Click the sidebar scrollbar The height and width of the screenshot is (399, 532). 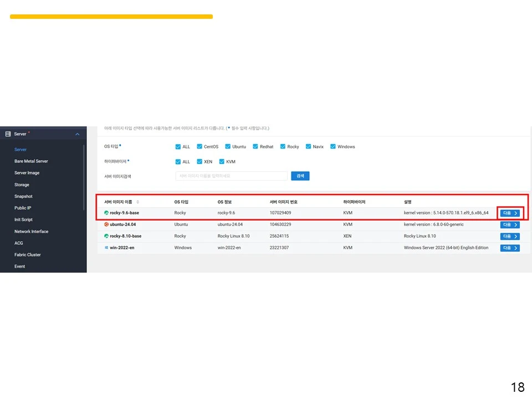84,177
